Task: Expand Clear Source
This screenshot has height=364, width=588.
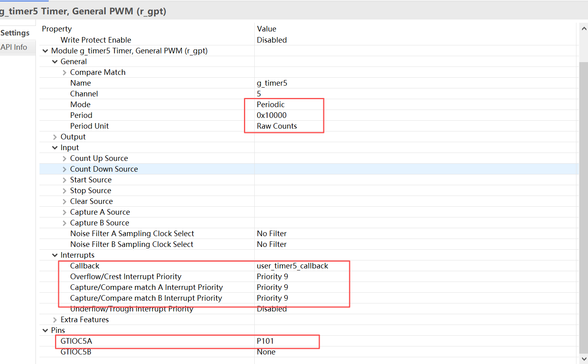Action: [x=64, y=202]
